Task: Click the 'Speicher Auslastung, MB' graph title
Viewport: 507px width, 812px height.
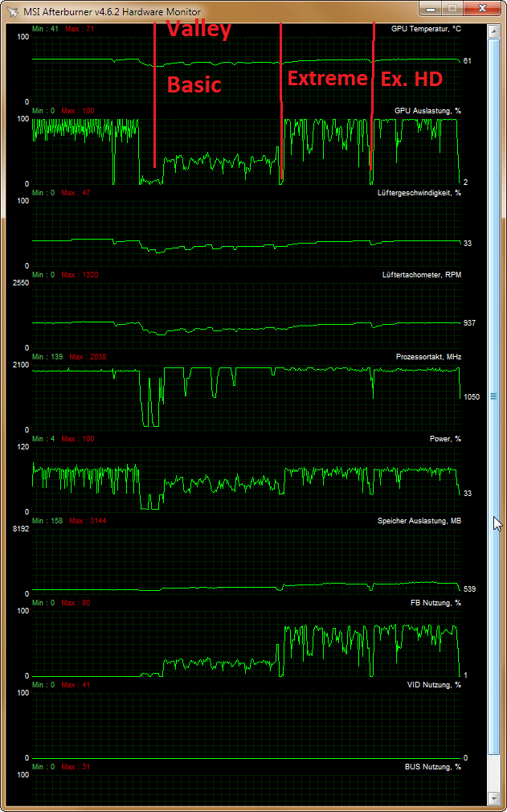Action: [419, 520]
